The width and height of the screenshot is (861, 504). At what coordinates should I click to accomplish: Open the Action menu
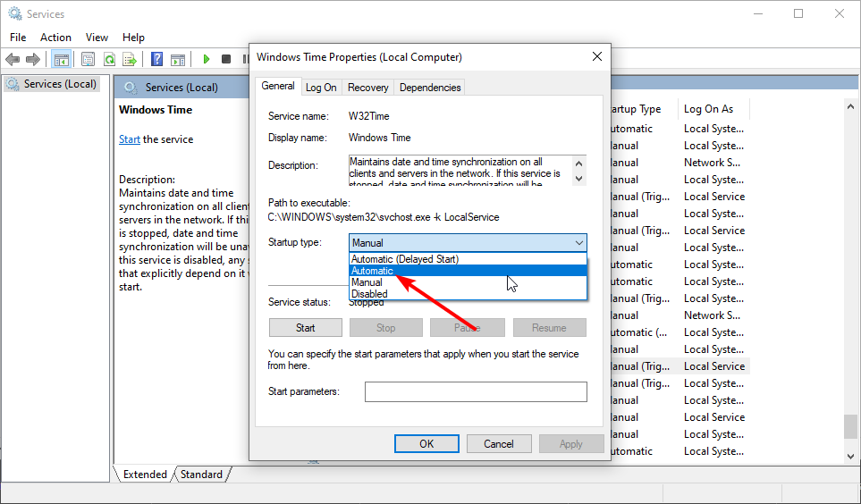(55, 38)
